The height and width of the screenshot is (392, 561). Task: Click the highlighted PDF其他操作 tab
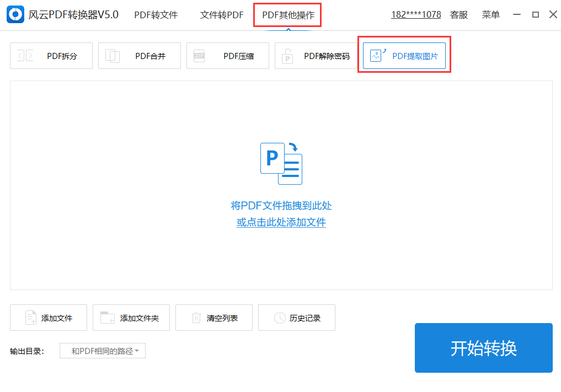[x=287, y=15]
